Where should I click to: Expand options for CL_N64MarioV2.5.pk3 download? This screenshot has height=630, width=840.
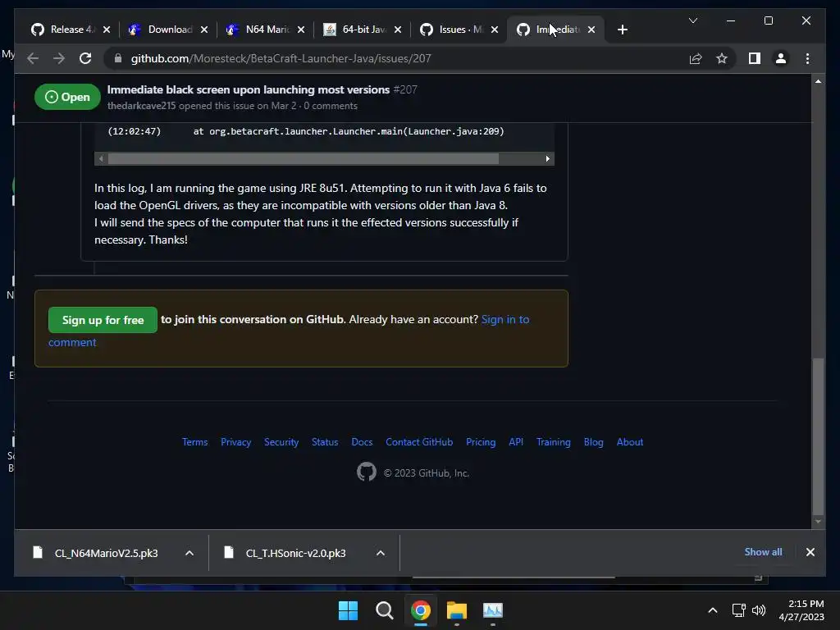(x=189, y=553)
